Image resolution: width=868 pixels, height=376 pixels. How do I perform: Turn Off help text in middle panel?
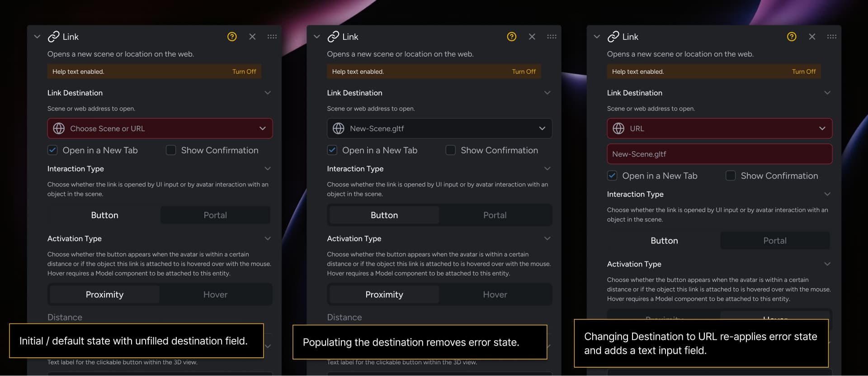point(524,71)
